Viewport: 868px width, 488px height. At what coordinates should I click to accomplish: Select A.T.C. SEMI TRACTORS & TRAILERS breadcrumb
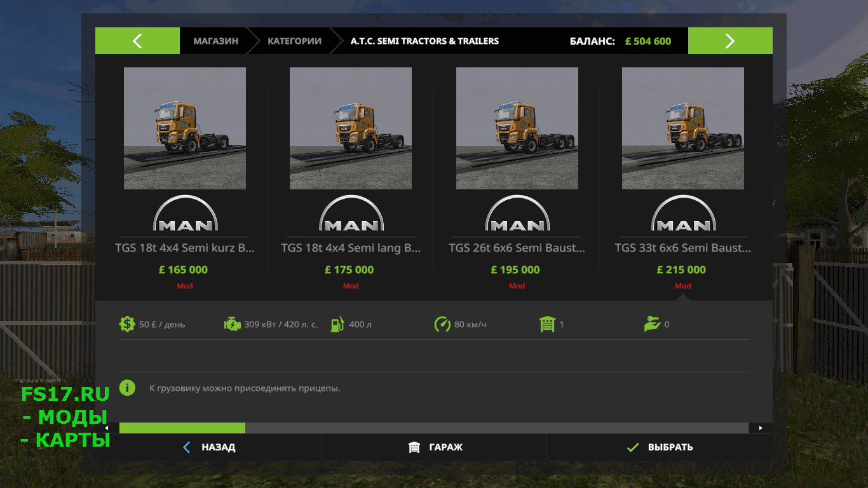point(424,41)
